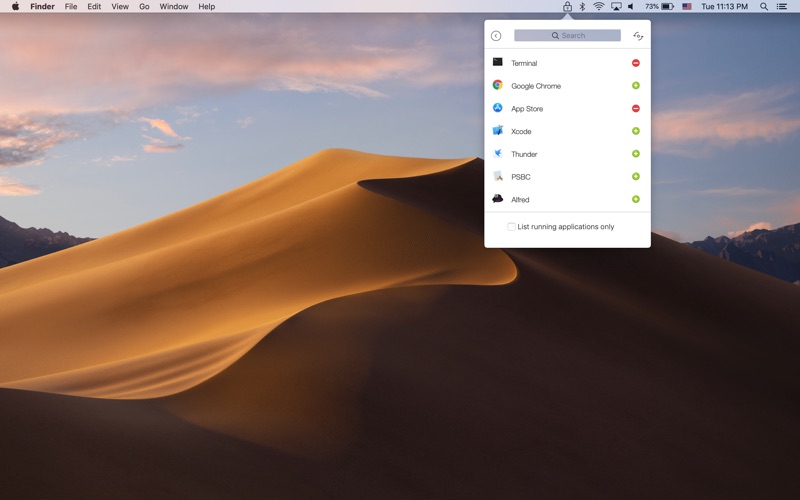The width and height of the screenshot is (800, 500).
Task: Enable List running applications only checkbox
Action: click(x=511, y=227)
